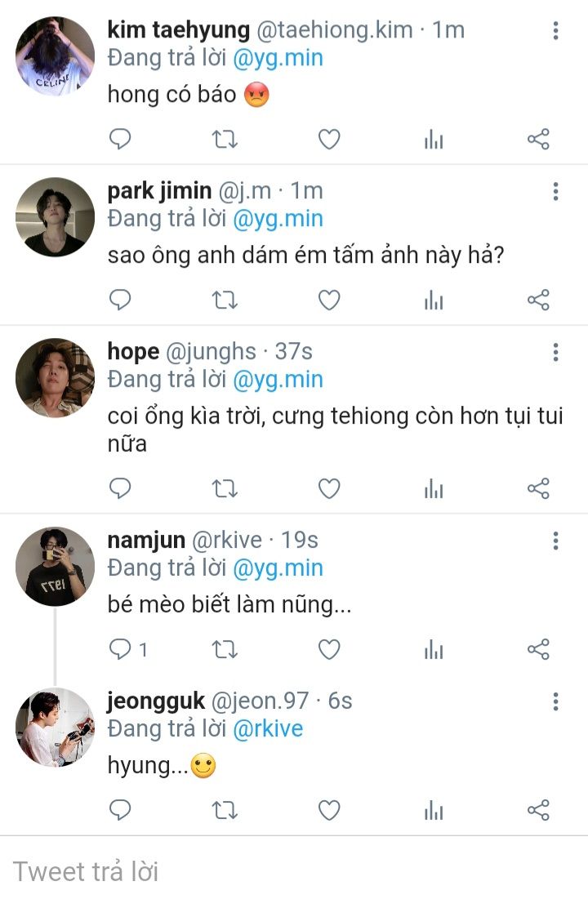Retweet park jimin's reply
The height and width of the screenshot is (908, 588).
[x=225, y=300]
